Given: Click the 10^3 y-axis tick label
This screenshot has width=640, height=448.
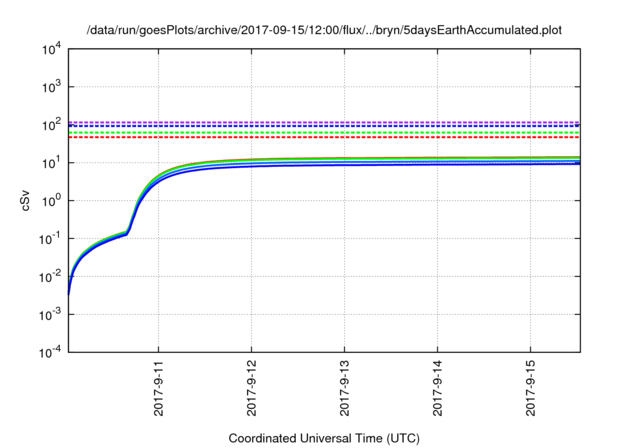Looking at the screenshot, I should pyautogui.click(x=51, y=87).
